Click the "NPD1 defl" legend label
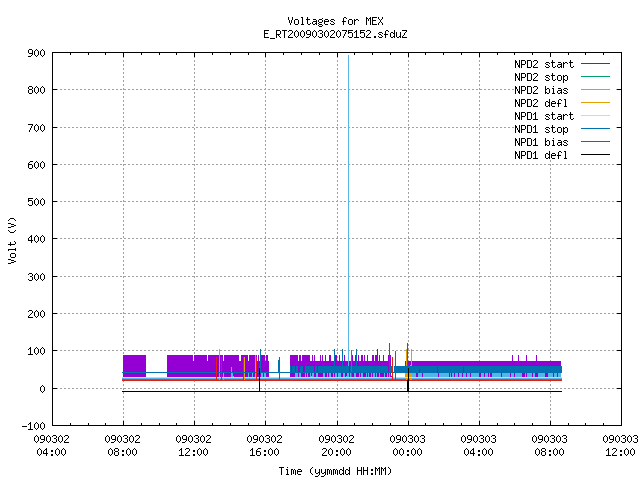Screen dimensions: 640x480 pos(541,156)
